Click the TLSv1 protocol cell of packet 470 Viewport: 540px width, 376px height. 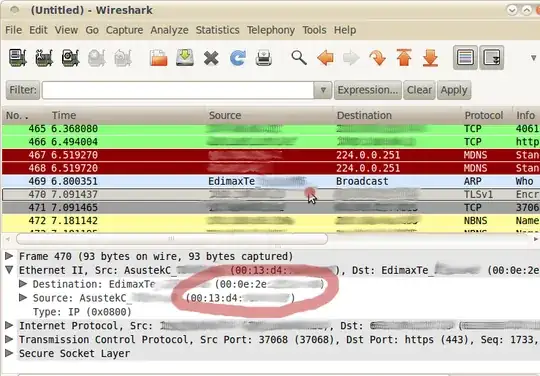click(x=478, y=195)
